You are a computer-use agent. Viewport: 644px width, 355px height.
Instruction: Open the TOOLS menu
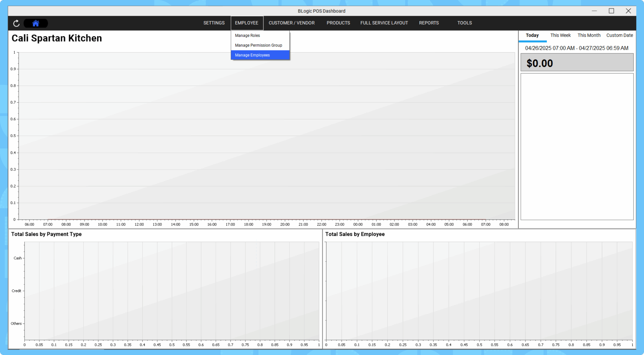464,23
